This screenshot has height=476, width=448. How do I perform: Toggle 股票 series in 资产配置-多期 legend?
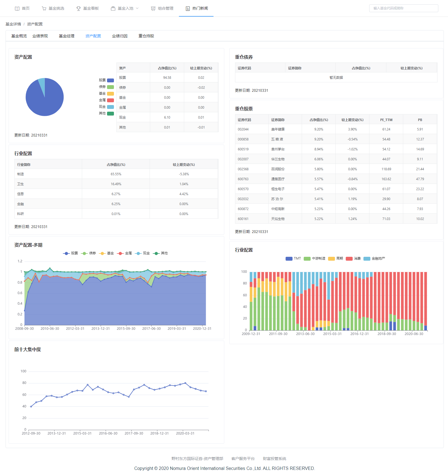coord(71,253)
